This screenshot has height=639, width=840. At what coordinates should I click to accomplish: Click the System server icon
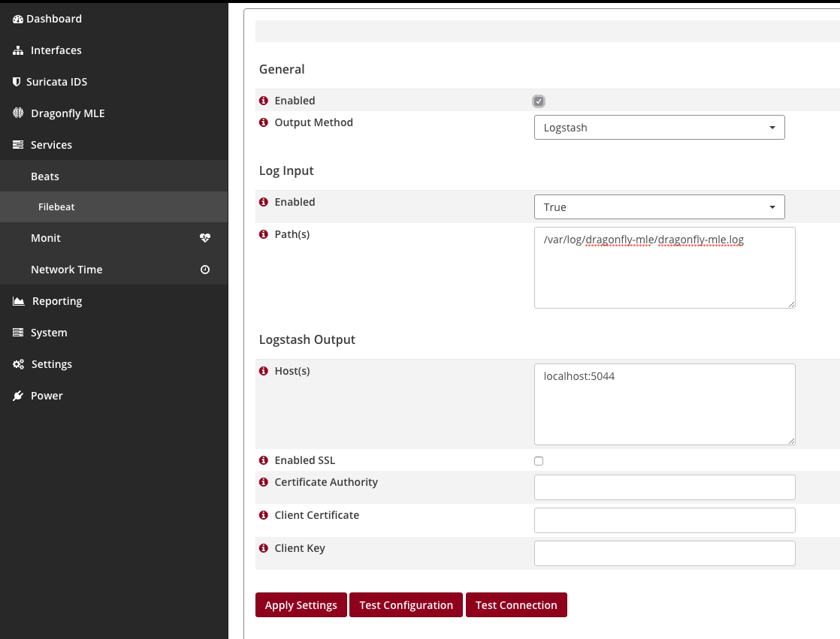18,333
